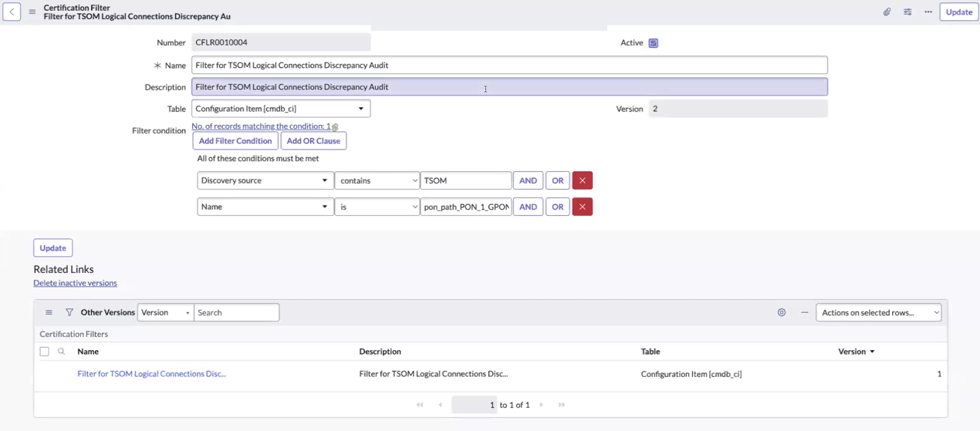Viewport: 980px width, 431px height.
Task: Open the contains operator dropdown
Action: coord(377,180)
